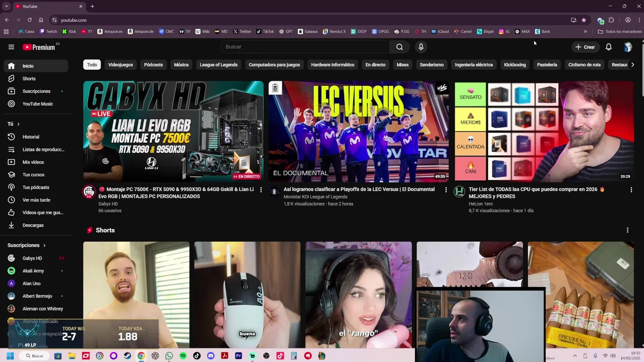Open the Gabyx HD live stream thumbnail

click(173, 131)
